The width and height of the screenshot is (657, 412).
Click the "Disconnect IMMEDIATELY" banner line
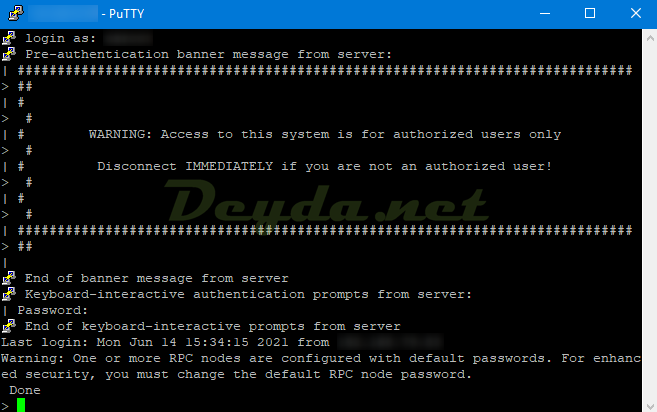click(x=324, y=166)
